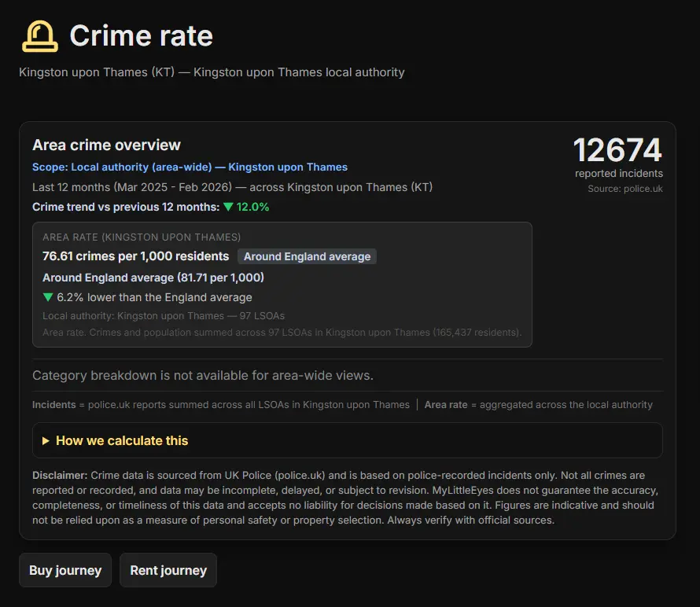Click the Source: police.uk label
The width and height of the screenshot is (700, 607).
pos(625,189)
